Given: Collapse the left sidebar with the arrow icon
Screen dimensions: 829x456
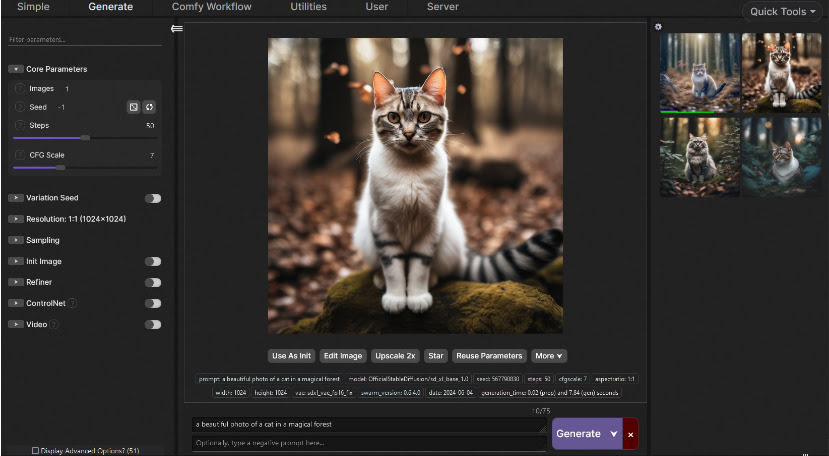Looking at the screenshot, I should click(177, 29).
